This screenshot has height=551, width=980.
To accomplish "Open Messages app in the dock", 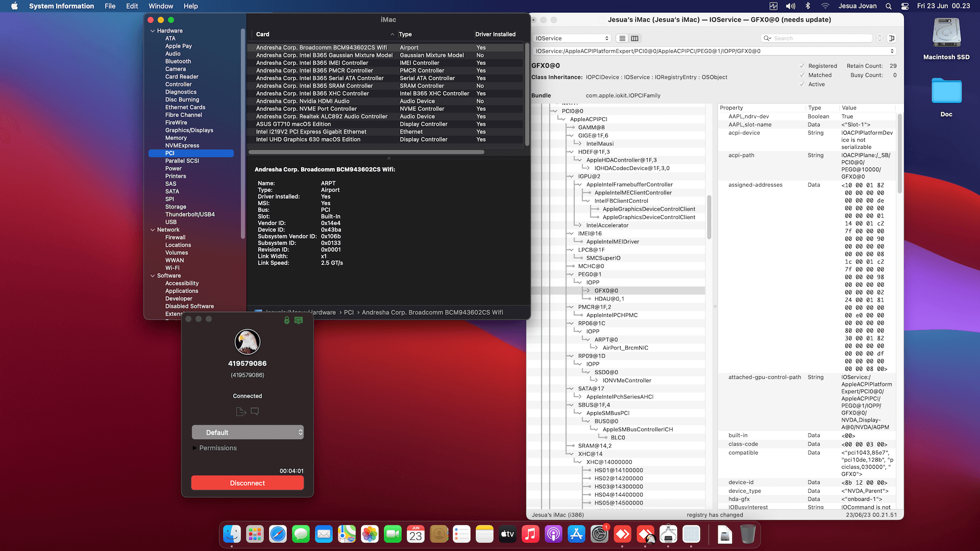I will tap(301, 534).
